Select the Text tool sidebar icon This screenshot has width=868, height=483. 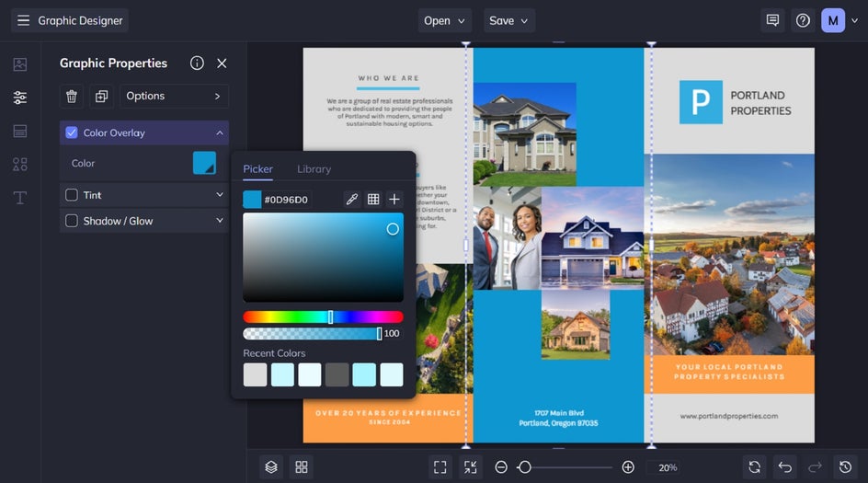20,198
